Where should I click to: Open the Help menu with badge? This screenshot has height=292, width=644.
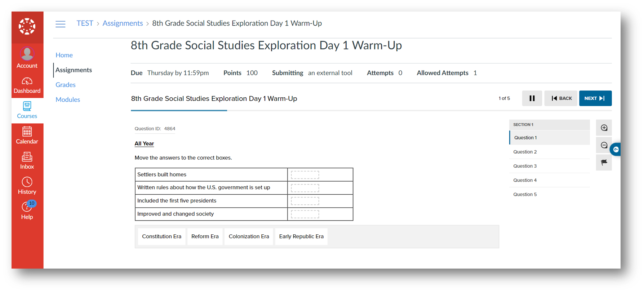coord(27,211)
